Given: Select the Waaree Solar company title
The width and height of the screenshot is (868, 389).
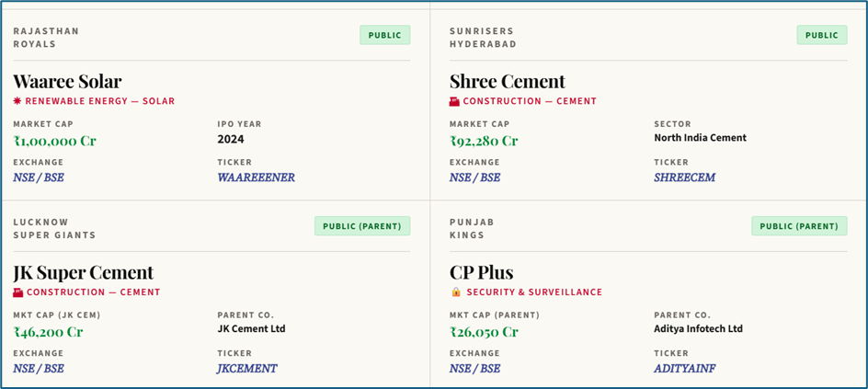Looking at the screenshot, I should [67, 81].
